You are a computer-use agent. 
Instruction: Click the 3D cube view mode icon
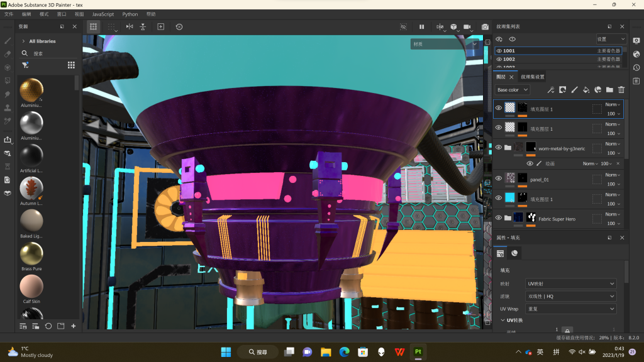pyautogui.click(x=453, y=26)
